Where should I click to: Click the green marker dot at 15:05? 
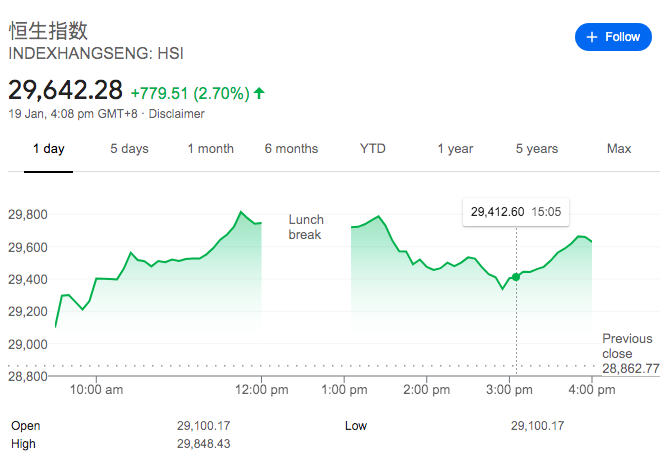coord(516,277)
